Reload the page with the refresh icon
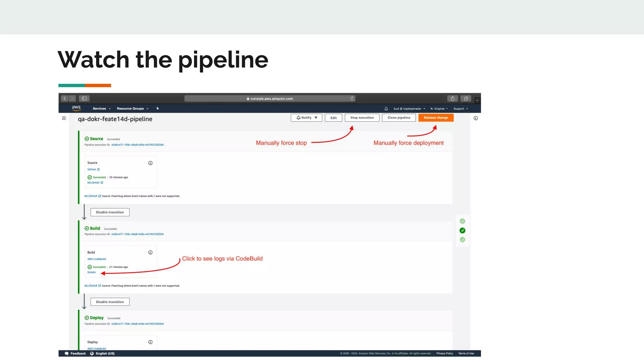Image resolution: width=644 pixels, height=362 pixels. (352, 99)
